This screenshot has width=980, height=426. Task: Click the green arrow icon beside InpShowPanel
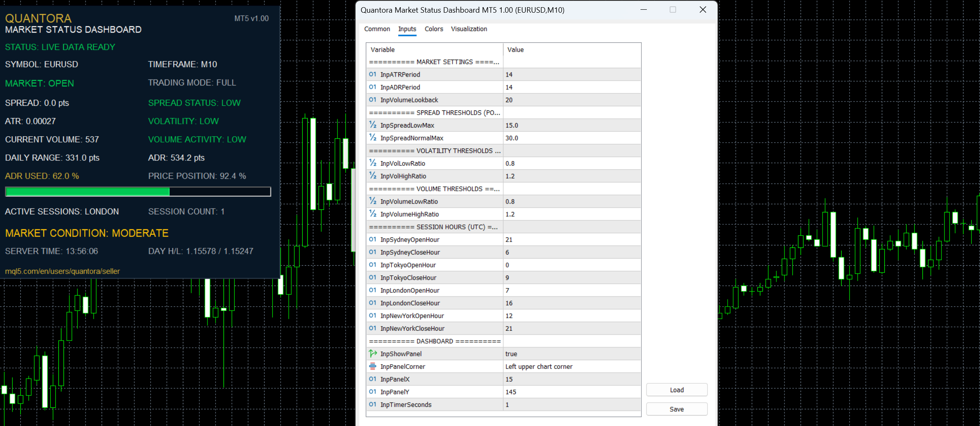373,354
